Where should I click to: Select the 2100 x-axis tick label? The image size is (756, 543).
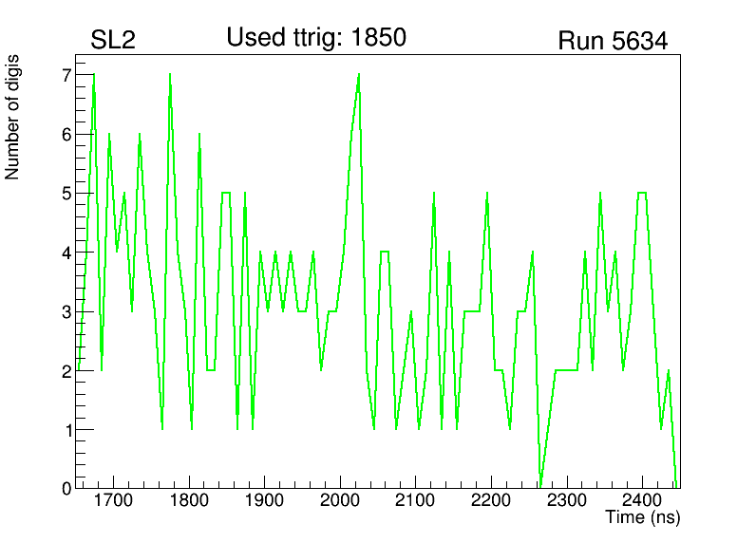(415, 500)
